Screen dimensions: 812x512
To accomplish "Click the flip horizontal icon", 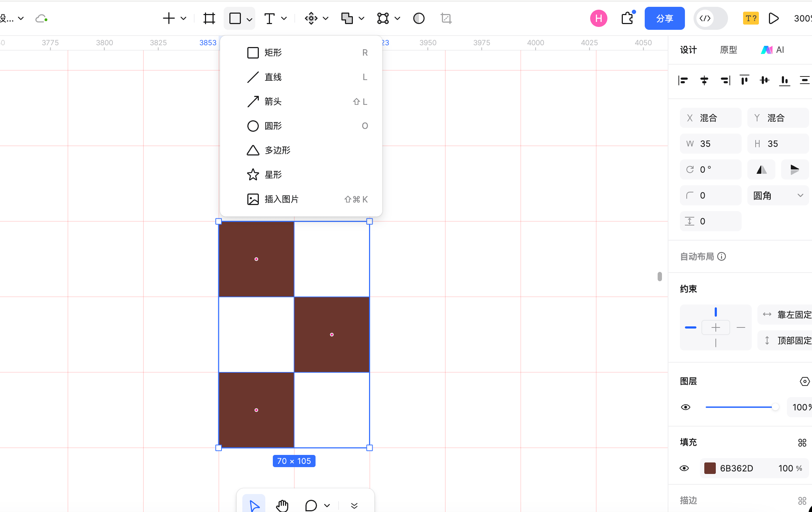I will [x=761, y=169].
